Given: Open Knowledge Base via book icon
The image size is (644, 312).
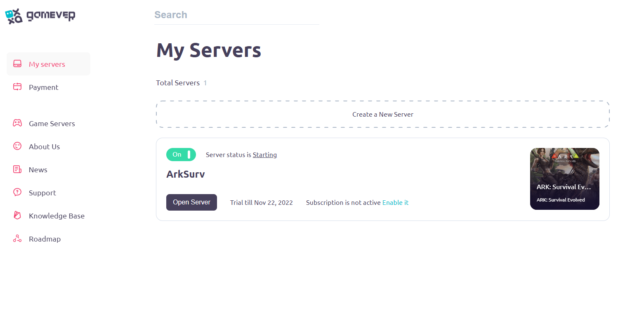Looking at the screenshot, I should pos(17,215).
